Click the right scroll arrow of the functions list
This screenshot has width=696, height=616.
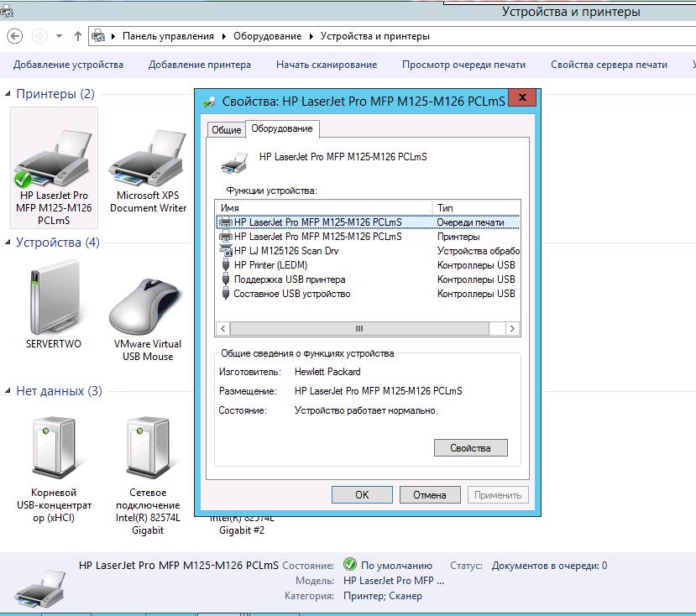512,328
